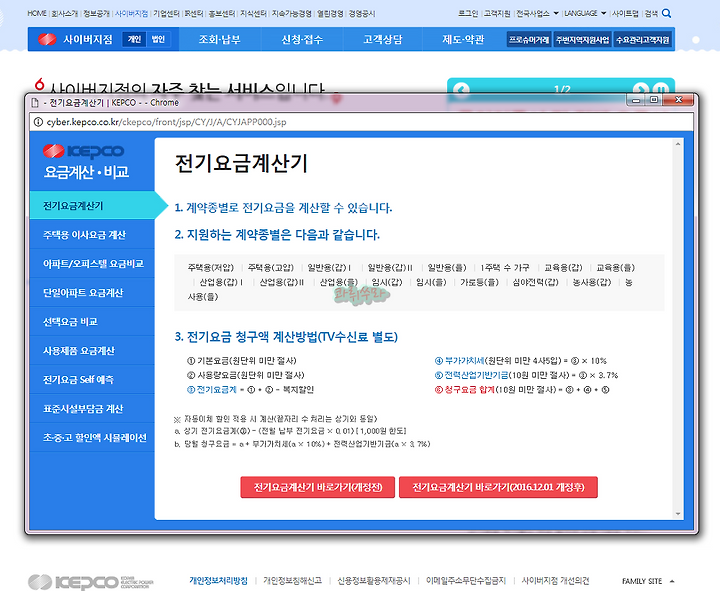The height and width of the screenshot is (591, 720).
Task: Select 아파트/오피스텔 요금비교 in sidebar
Action: click(x=92, y=264)
